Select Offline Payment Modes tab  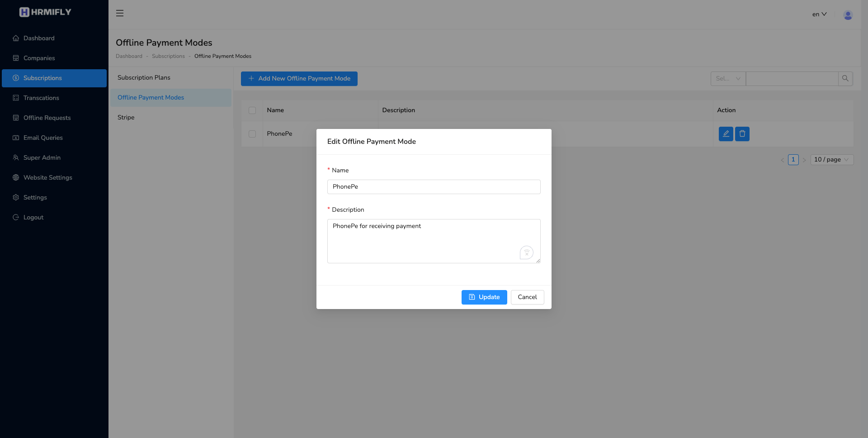[171, 97]
